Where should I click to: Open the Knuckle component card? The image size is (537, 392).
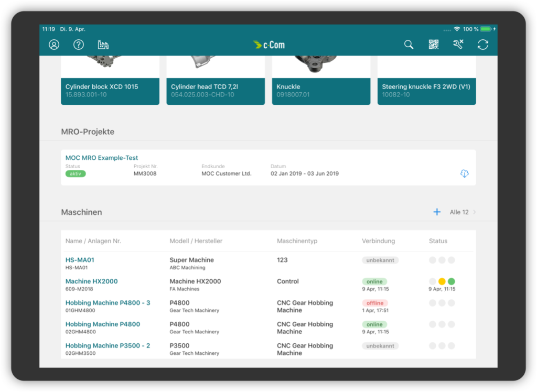(x=321, y=91)
